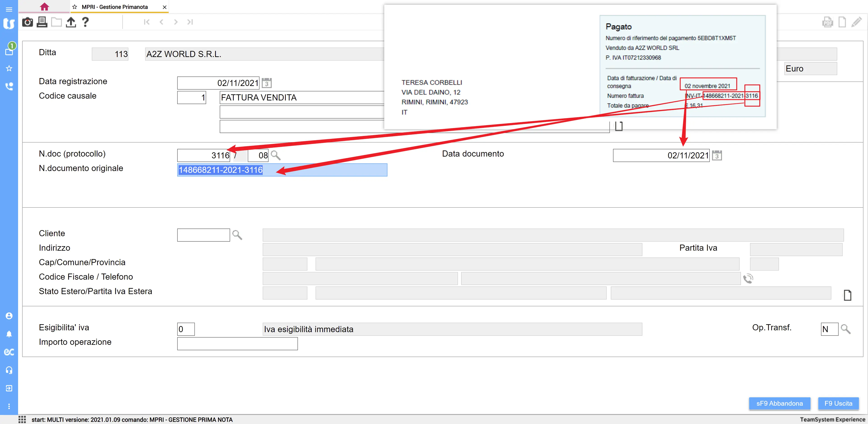Click the upload arrow icon in toolbar
This screenshot has width=868, height=424.
click(x=71, y=22)
